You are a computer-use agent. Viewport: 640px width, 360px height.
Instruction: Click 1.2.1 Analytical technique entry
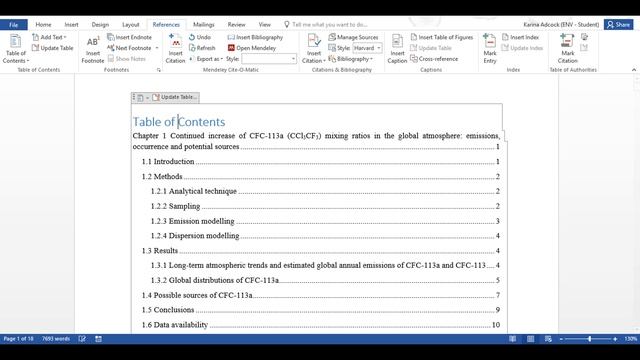click(325, 191)
